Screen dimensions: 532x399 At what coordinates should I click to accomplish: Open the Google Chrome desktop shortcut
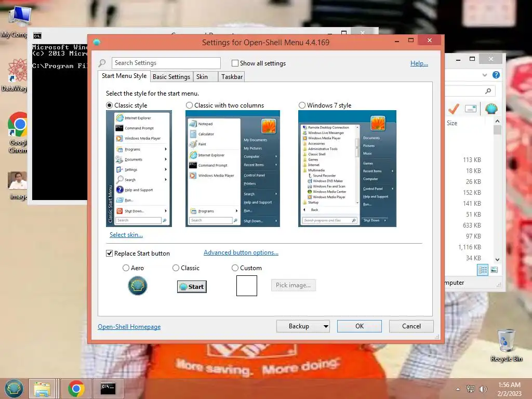pyautogui.click(x=17, y=132)
